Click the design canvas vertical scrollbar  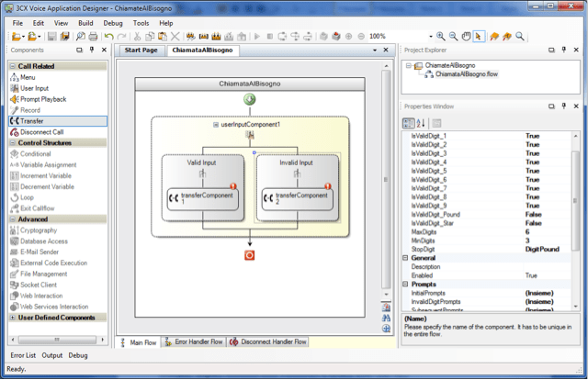[x=386, y=180]
